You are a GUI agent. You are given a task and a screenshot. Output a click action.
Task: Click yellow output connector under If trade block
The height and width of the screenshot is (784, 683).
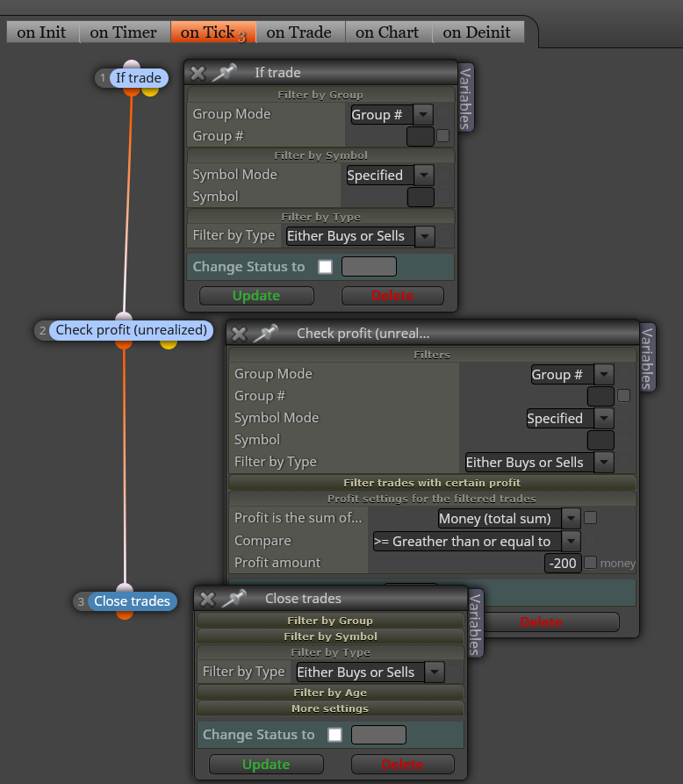(x=150, y=91)
